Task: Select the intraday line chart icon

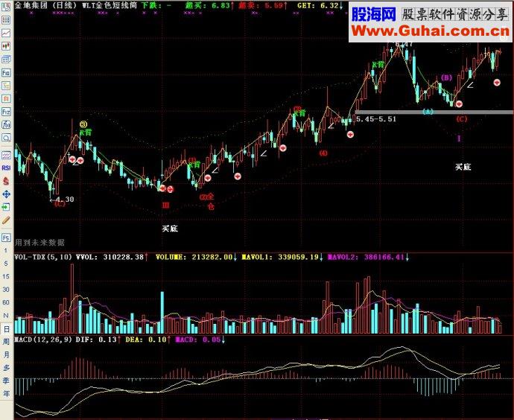Action: (6, 33)
